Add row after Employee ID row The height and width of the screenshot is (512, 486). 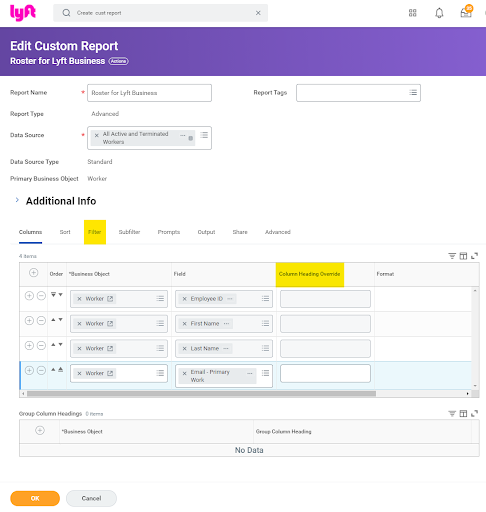29,296
